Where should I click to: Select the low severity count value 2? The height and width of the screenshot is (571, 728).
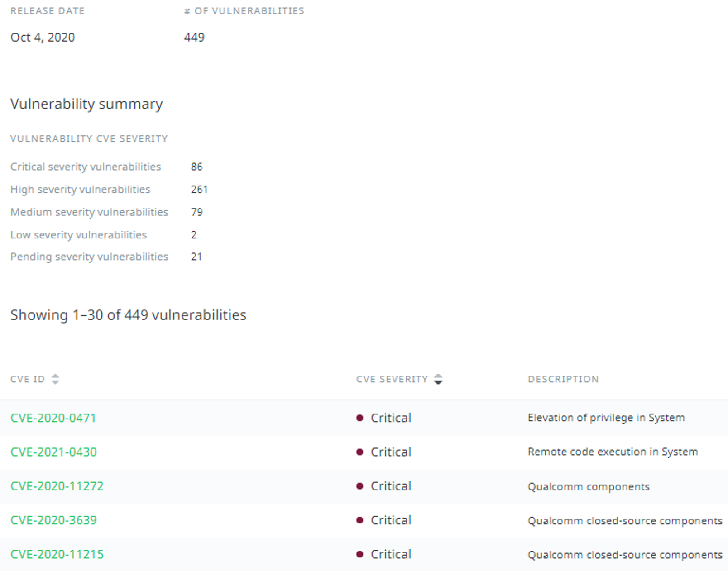point(194,235)
